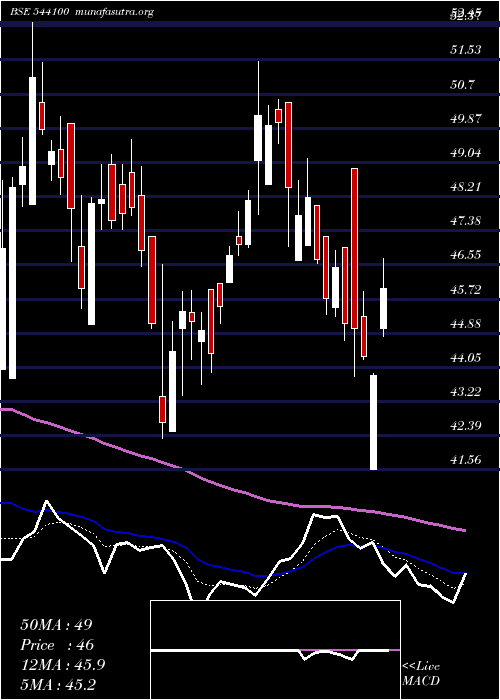Click the 45.72 price axis label
Image resolution: width=500 pixels, height=700 pixels.
pos(466,290)
